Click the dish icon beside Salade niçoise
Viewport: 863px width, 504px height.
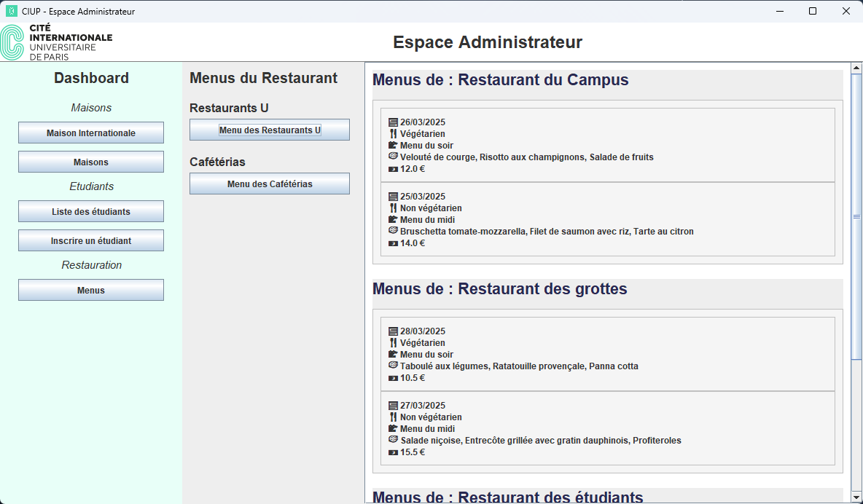point(393,440)
